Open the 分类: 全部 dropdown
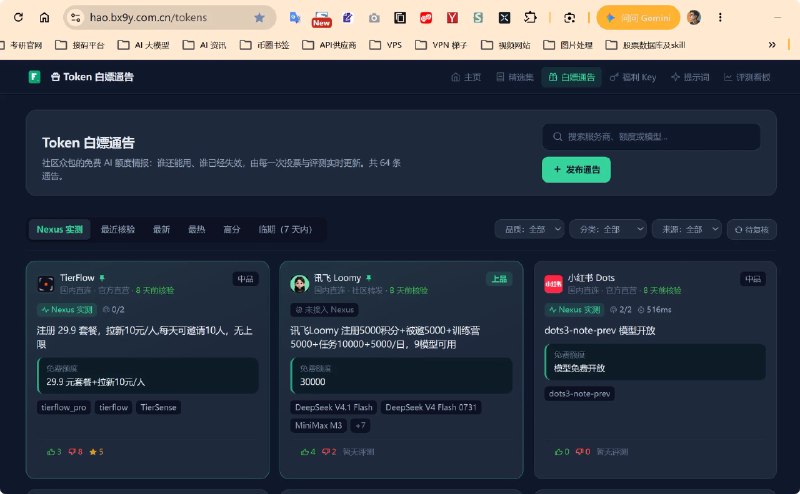 608,229
